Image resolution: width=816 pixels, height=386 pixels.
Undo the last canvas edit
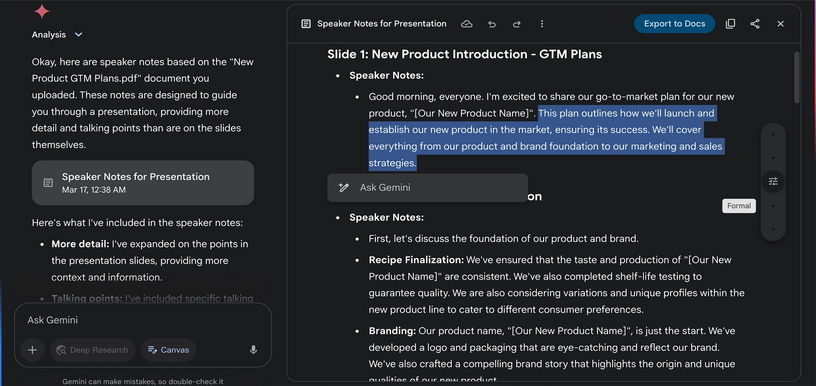[492, 24]
